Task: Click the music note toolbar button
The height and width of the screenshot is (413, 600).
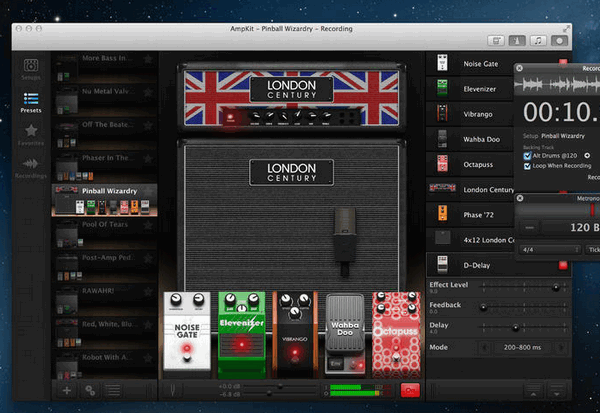Action: click(538, 41)
